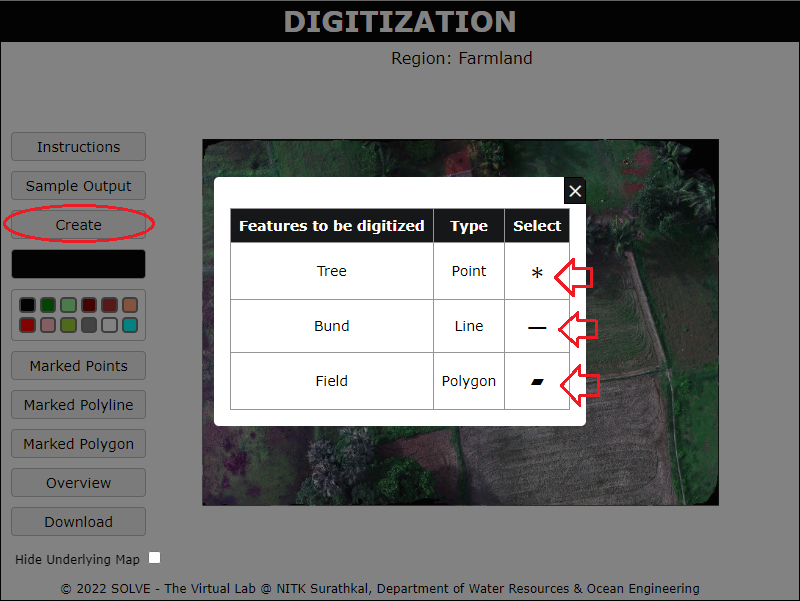Toggle the Hide Underlying Map checkbox
This screenshot has width=800, height=601.
coord(154,558)
